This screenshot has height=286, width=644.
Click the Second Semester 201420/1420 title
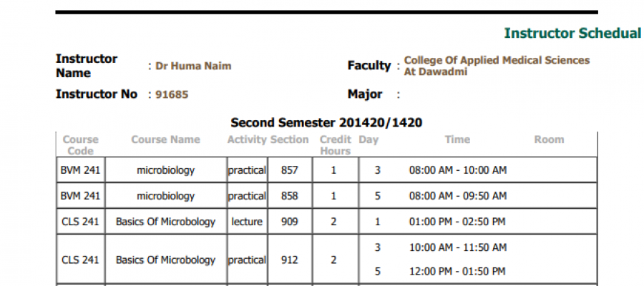point(326,123)
